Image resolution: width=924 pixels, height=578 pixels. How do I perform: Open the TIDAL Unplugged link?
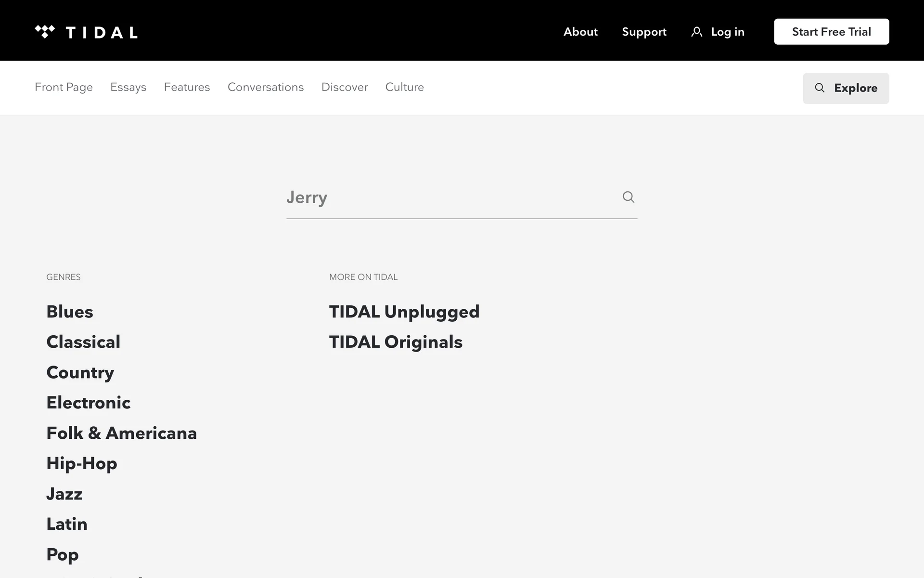(x=404, y=312)
